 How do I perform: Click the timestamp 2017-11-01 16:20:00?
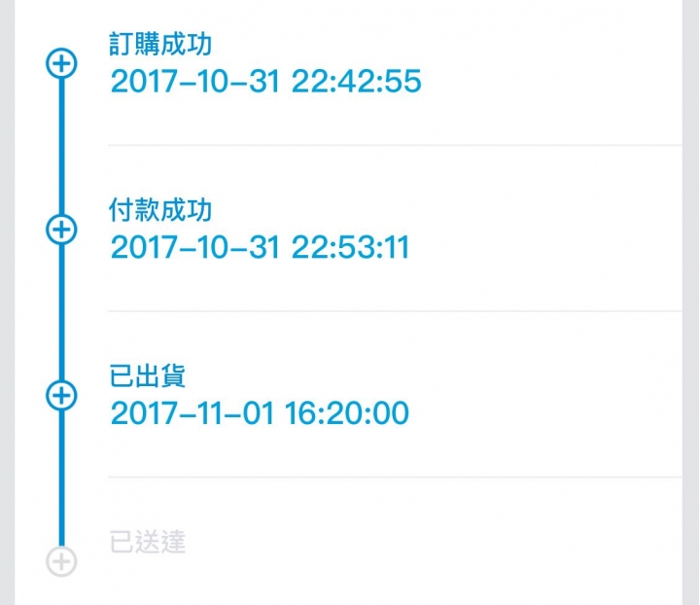pyautogui.click(x=260, y=413)
